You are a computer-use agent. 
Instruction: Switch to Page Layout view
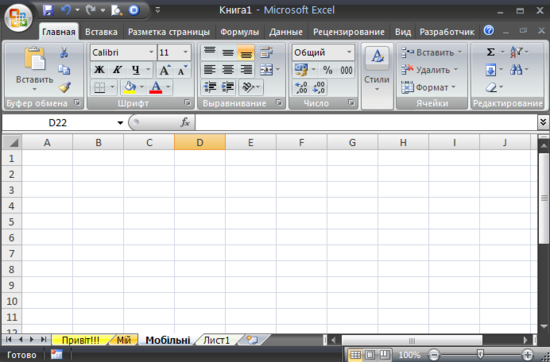[370, 355]
